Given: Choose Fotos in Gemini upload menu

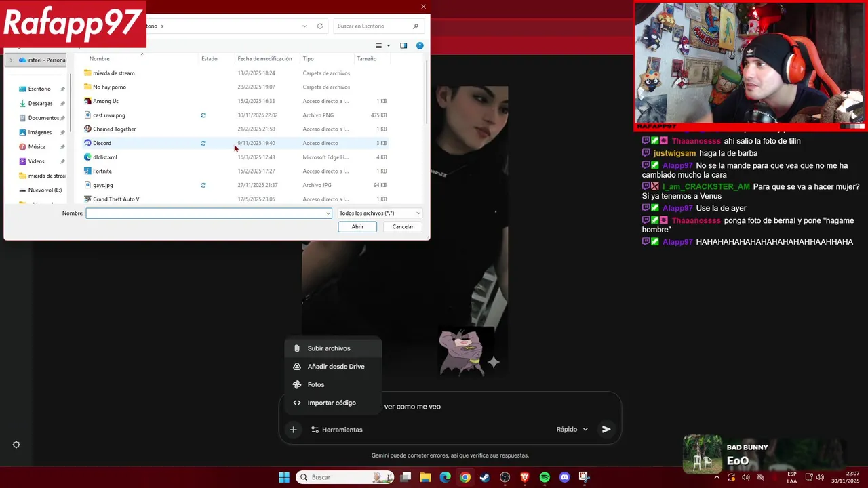Looking at the screenshot, I should [x=333, y=384].
